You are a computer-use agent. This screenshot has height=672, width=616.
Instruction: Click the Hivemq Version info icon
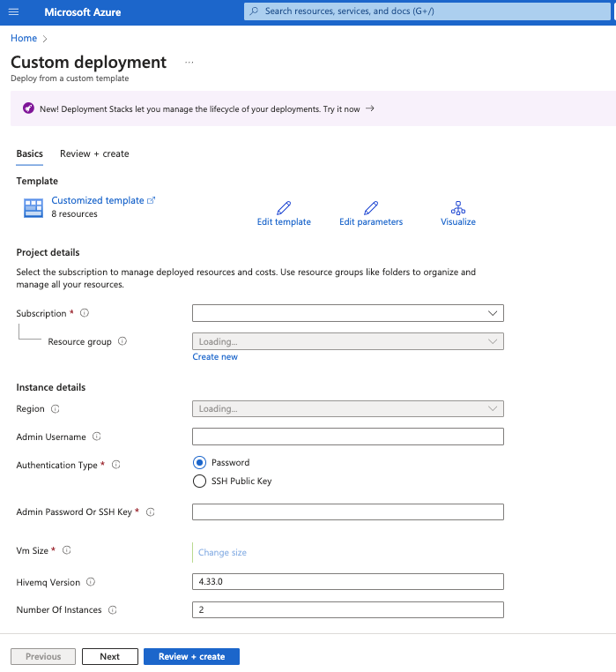point(91,582)
